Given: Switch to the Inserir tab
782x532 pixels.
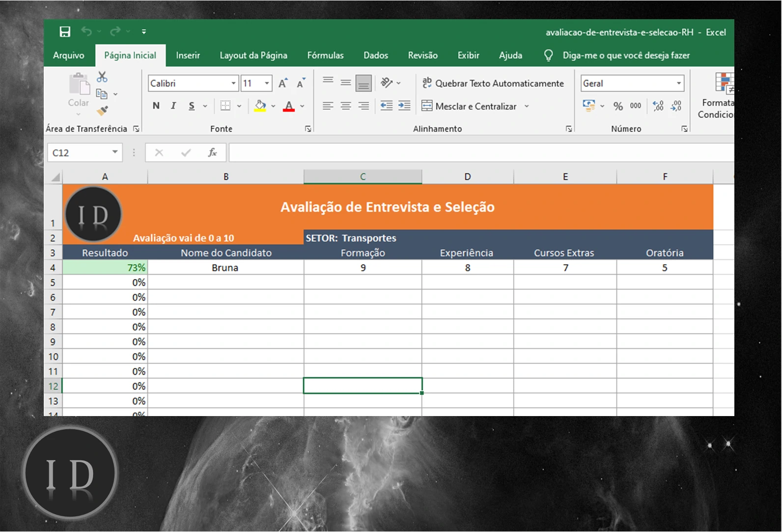Looking at the screenshot, I should pyautogui.click(x=188, y=56).
